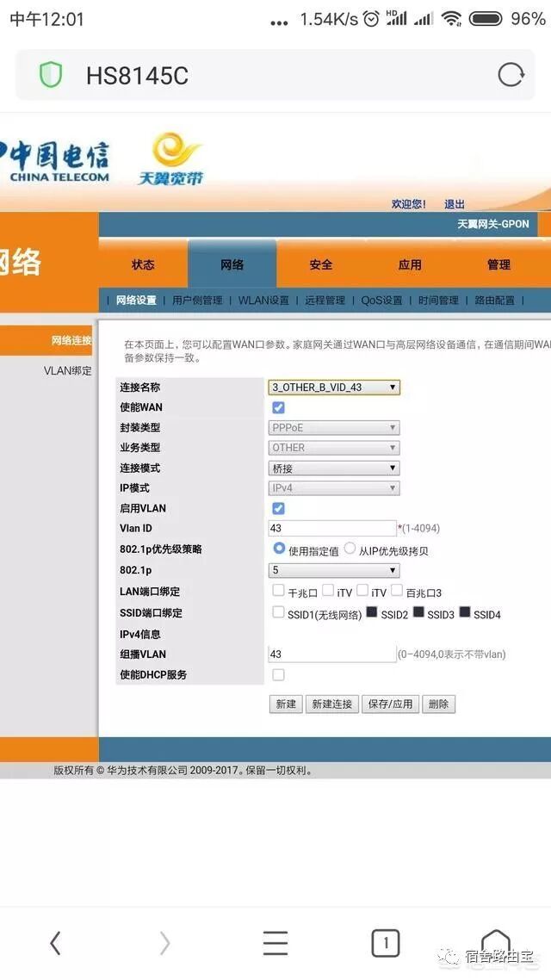Open the 用户侧管理 submenu item

[x=197, y=300]
